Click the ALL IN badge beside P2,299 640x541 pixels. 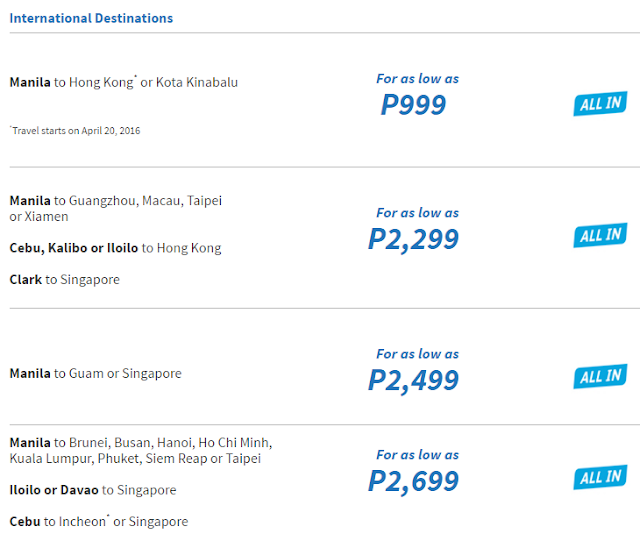(x=600, y=235)
